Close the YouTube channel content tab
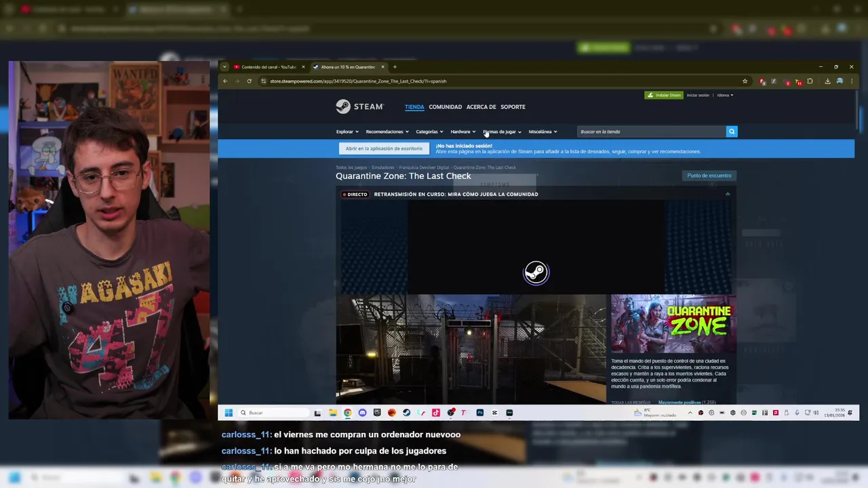 click(303, 67)
